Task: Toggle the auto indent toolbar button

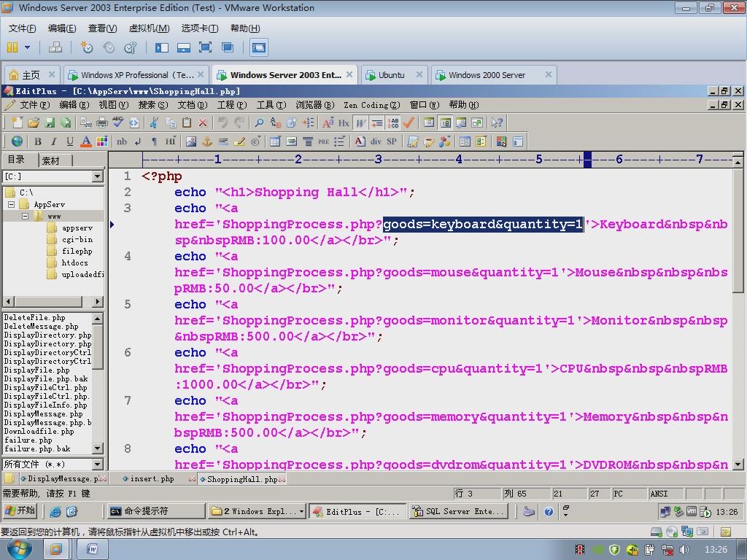Action: point(377,122)
